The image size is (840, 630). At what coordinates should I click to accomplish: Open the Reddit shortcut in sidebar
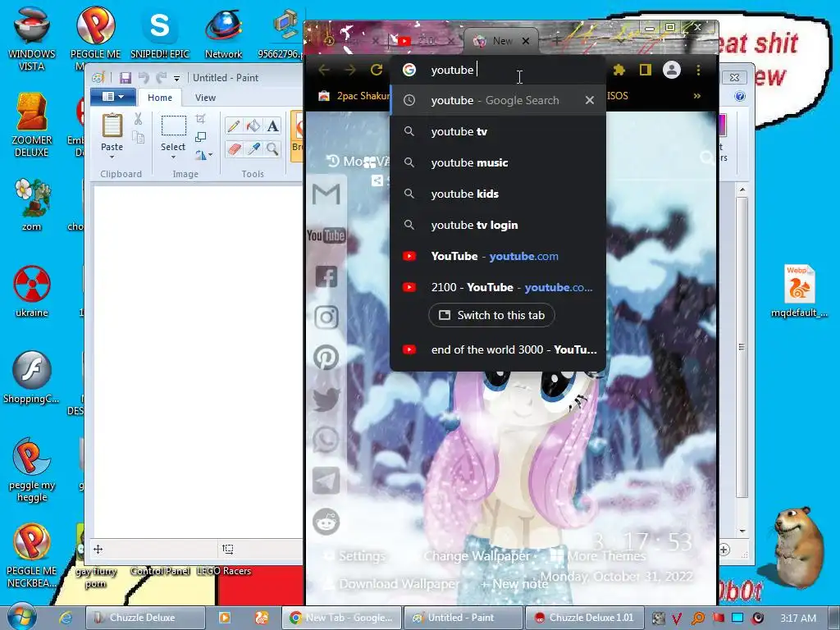326,521
